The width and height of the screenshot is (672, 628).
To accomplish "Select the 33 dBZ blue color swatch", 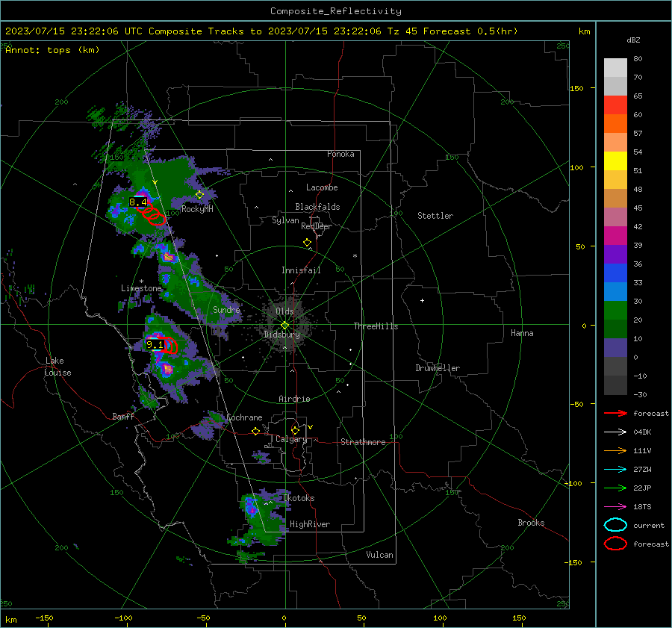I will (615, 273).
